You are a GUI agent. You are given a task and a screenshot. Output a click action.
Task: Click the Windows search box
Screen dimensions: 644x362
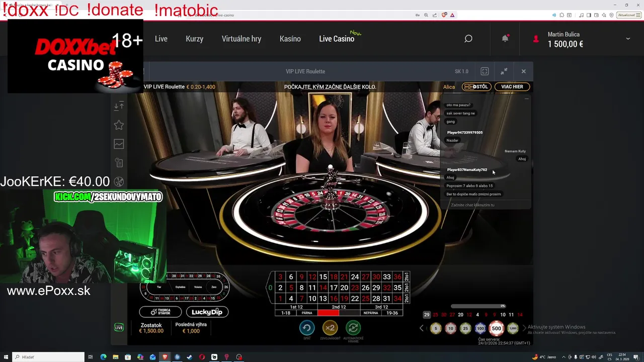pos(48,357)
